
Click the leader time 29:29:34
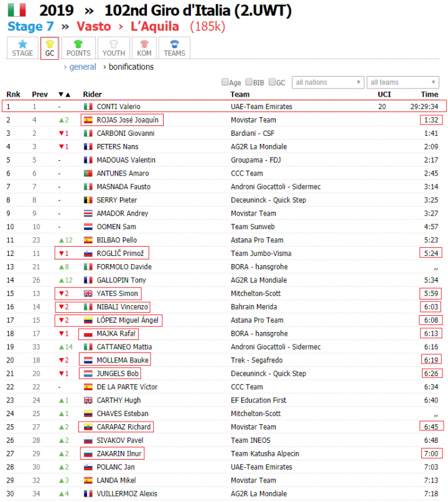coord(424,107)
